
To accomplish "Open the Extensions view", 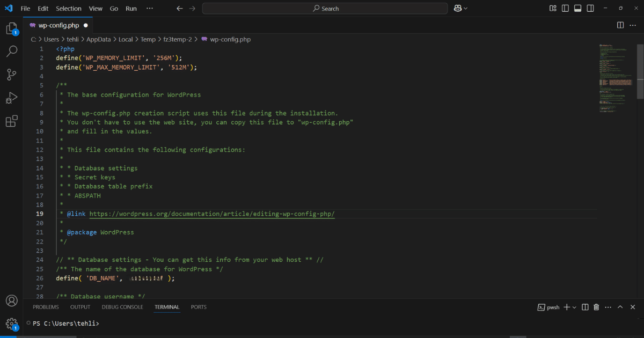I will click(x=11, y=121).
